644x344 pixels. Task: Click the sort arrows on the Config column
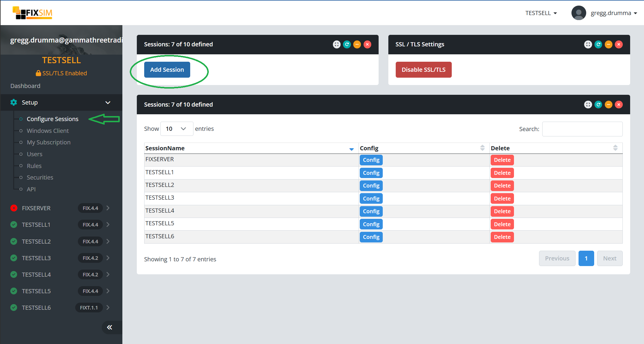click(483, 148)
